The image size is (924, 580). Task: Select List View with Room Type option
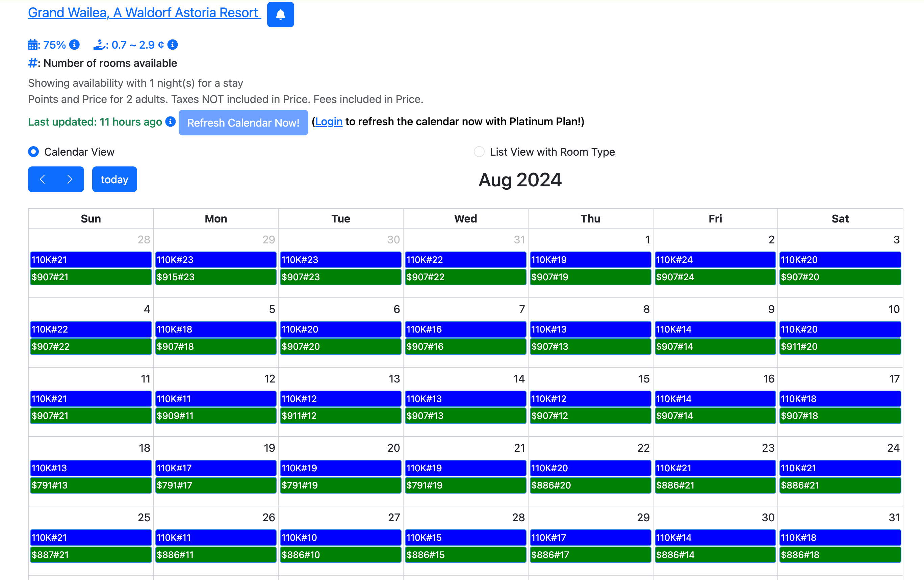[479, 152]
